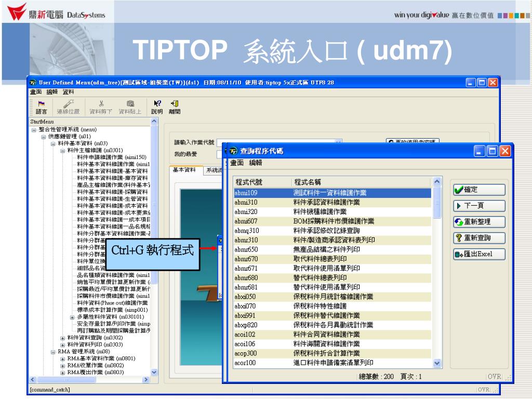This screenshot has width=532, height=399.
Task: Click the 重新查詢 re-query button
Action: tap(479, 238)
